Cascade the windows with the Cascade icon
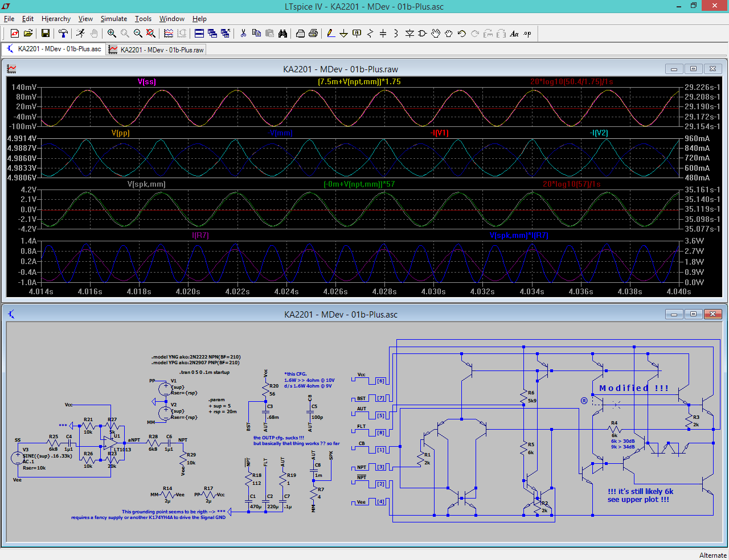The image size is (729, 560). pyautogui.click(x=212, y=34)
